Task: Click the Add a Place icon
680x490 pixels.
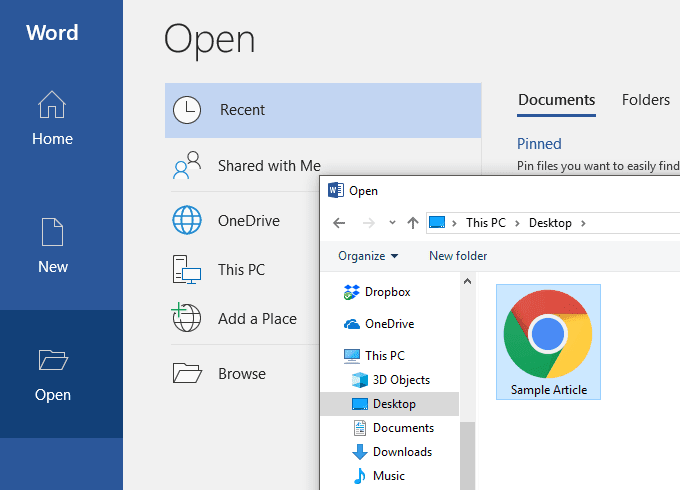Action: click(187, 319)
